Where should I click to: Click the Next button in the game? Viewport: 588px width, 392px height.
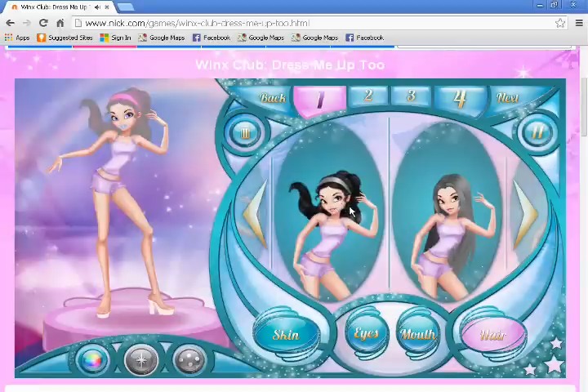(508, 97)
